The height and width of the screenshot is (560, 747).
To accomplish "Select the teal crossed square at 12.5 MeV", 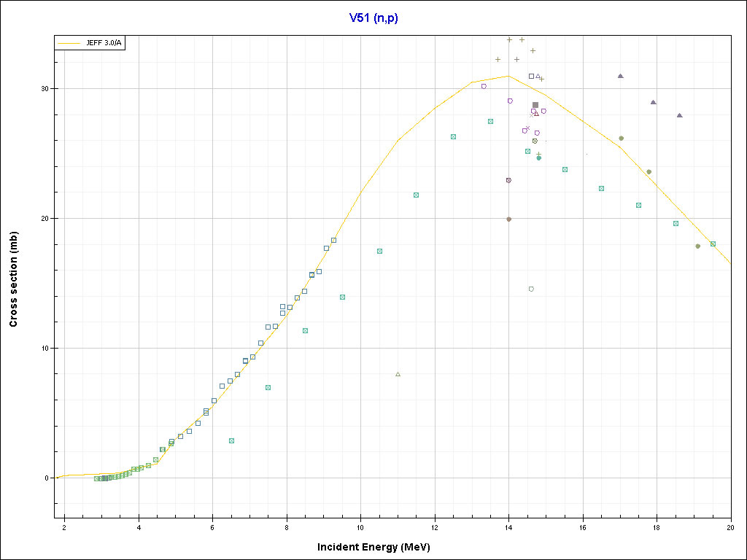I will click(453, 136).
